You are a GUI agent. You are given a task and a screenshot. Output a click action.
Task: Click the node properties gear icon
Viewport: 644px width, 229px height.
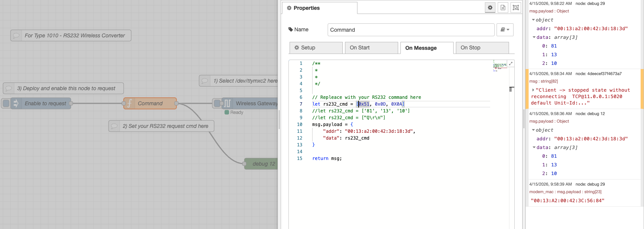pos(490,8)
